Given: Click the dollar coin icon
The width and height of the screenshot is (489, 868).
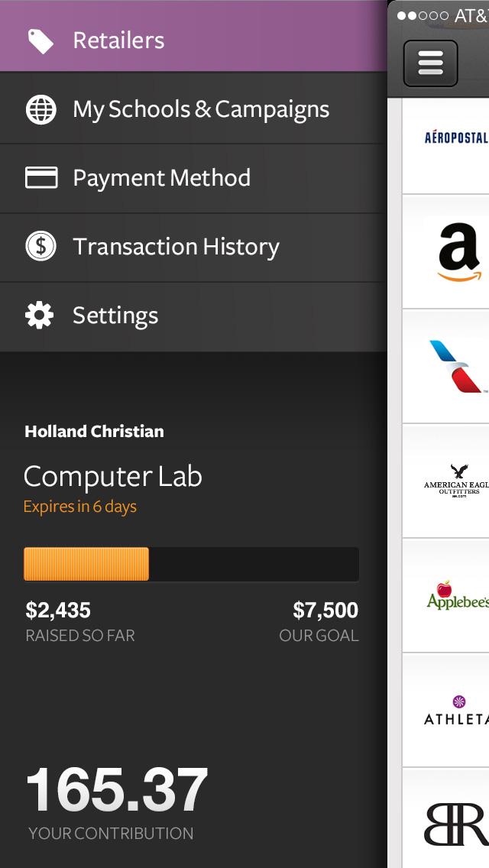Looking at the screenshot, I should pos(40,247).
